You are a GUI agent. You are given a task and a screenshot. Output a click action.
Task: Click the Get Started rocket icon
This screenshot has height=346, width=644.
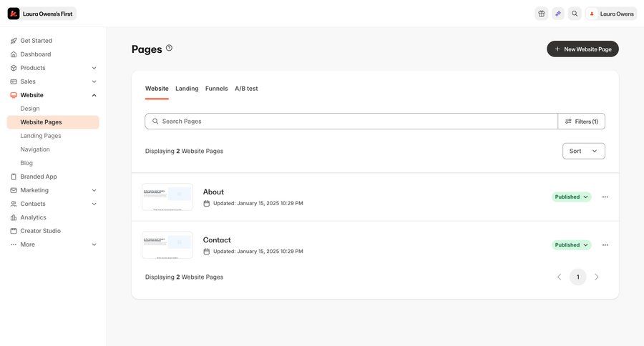point(14,41)
